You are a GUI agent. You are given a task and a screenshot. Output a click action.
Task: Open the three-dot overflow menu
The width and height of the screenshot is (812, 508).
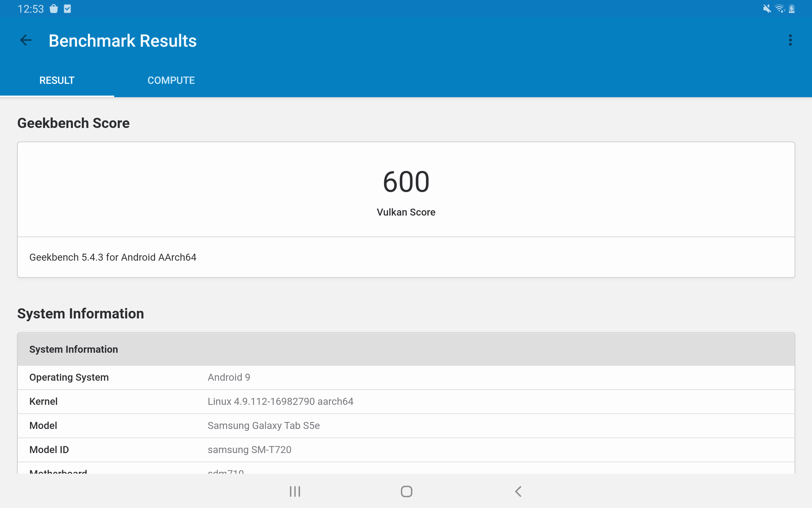790,40
